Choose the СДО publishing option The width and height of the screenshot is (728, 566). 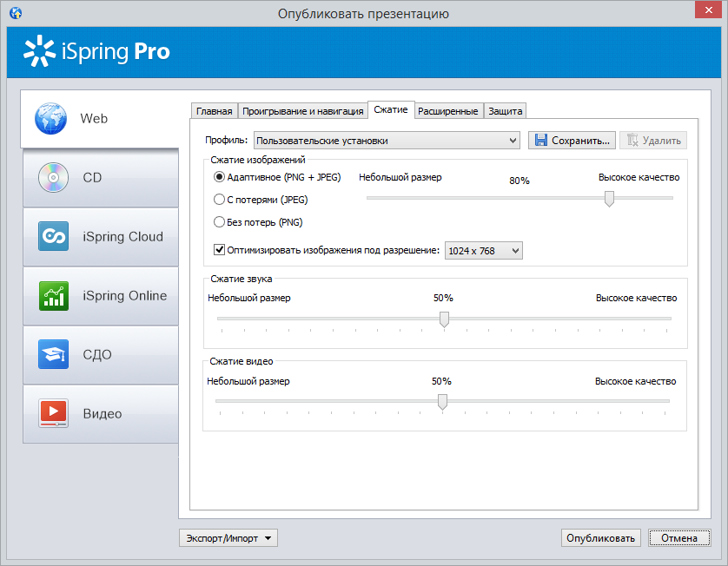click(101, 354)
